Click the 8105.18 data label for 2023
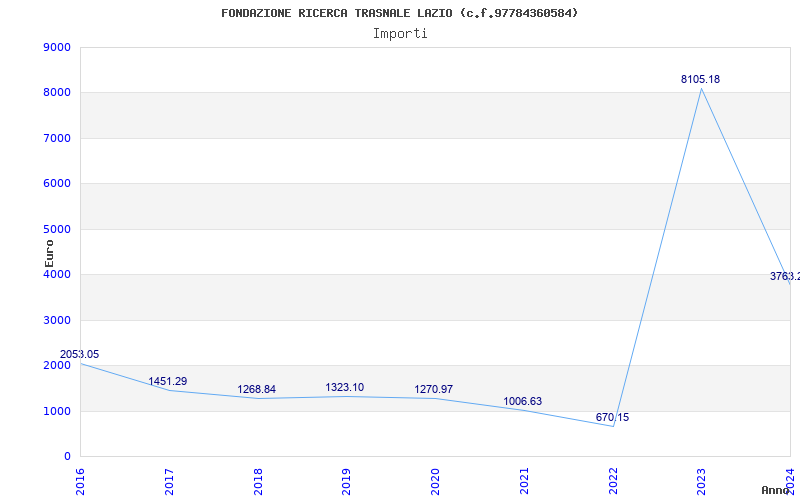Screen dimensions: 800x500 coord(700,79)
